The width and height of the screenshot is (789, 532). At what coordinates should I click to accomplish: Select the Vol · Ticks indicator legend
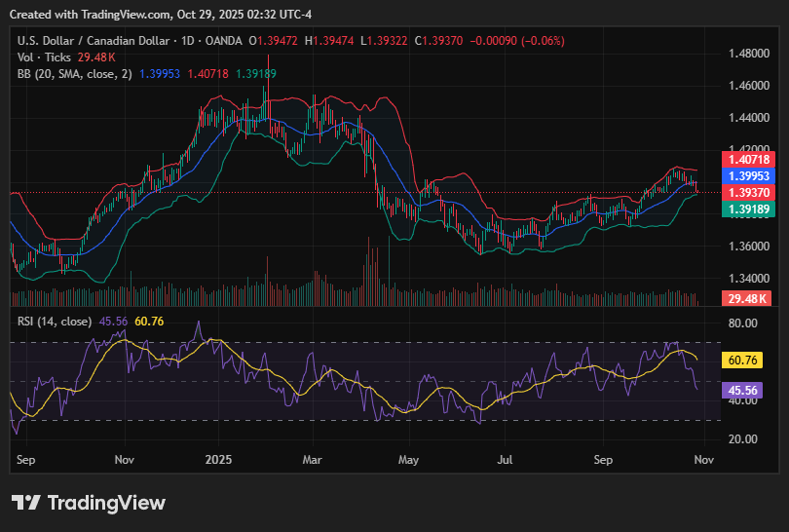(43, 57)
